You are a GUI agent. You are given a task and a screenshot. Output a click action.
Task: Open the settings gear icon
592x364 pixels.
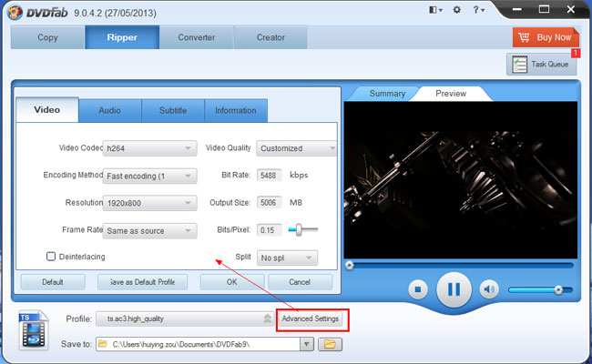pos(457,10)
